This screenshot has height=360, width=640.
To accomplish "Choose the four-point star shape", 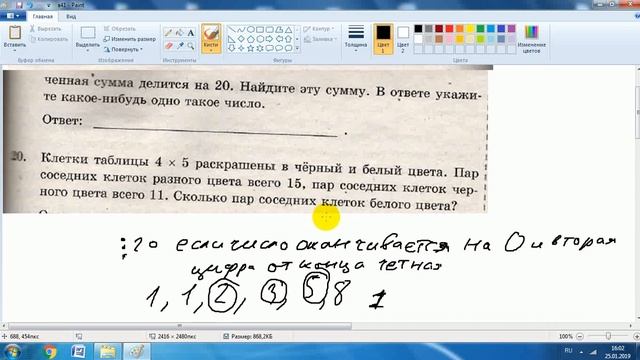I will tap(241, 48).
